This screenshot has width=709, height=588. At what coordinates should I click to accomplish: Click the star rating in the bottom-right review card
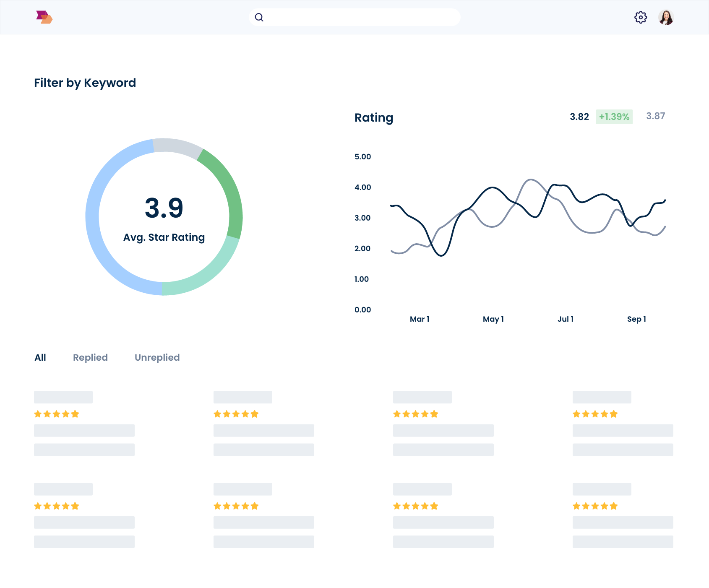594,505
